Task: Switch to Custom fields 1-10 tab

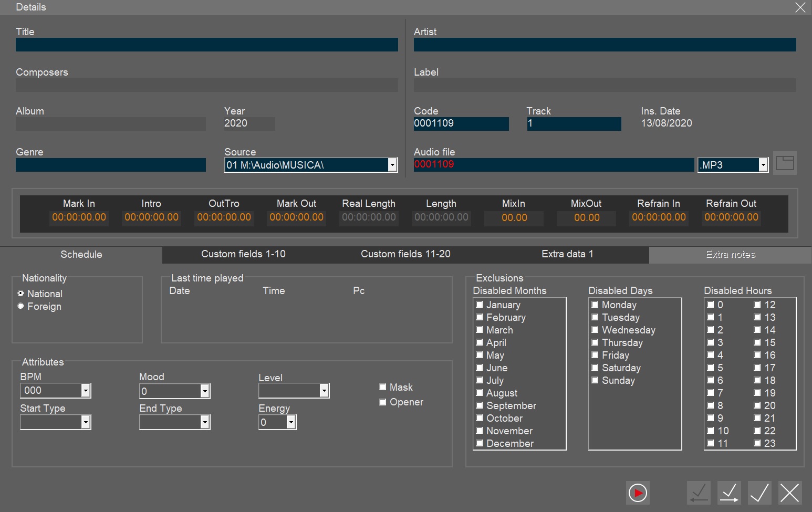Action: pos(243,254)
